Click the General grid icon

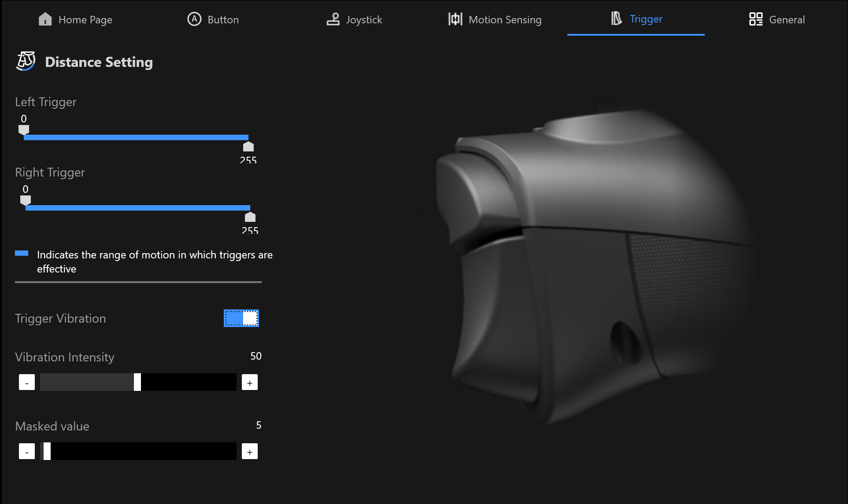click(x=755, y=19)
